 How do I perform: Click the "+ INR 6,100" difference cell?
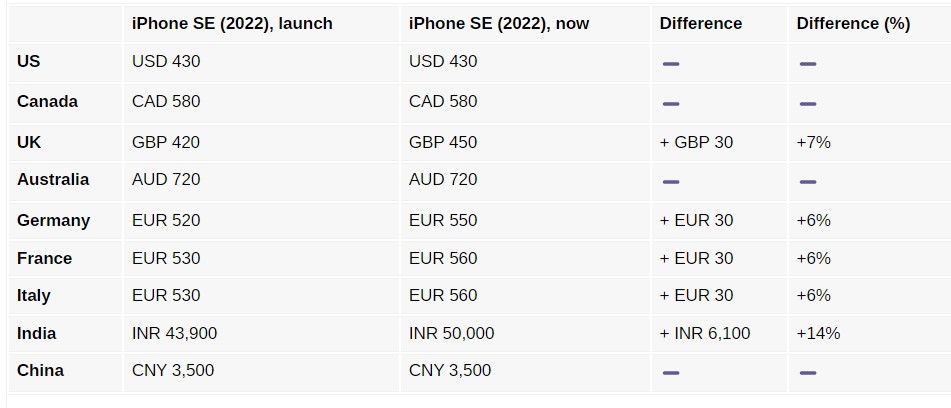(x=705, y=333)
